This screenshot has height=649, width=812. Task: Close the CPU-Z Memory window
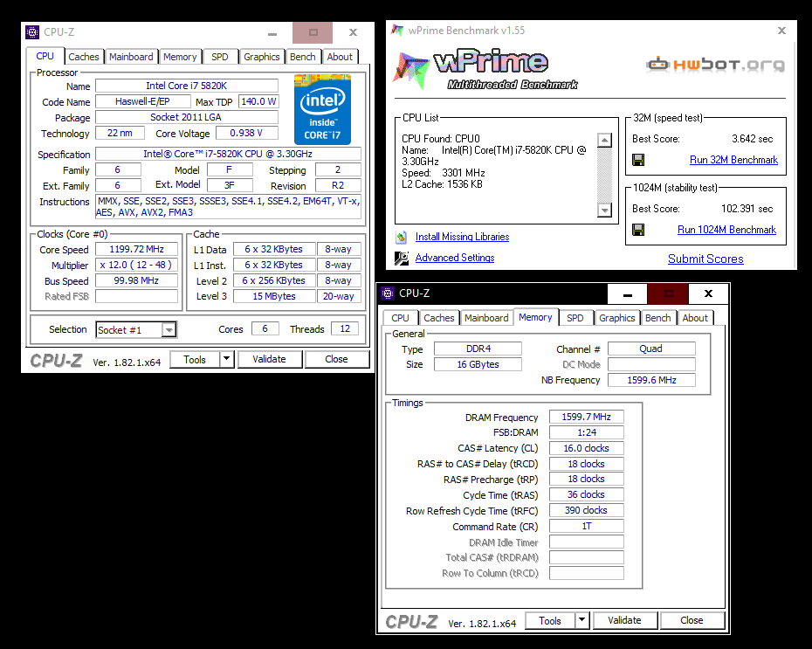(x=708, y=293)
